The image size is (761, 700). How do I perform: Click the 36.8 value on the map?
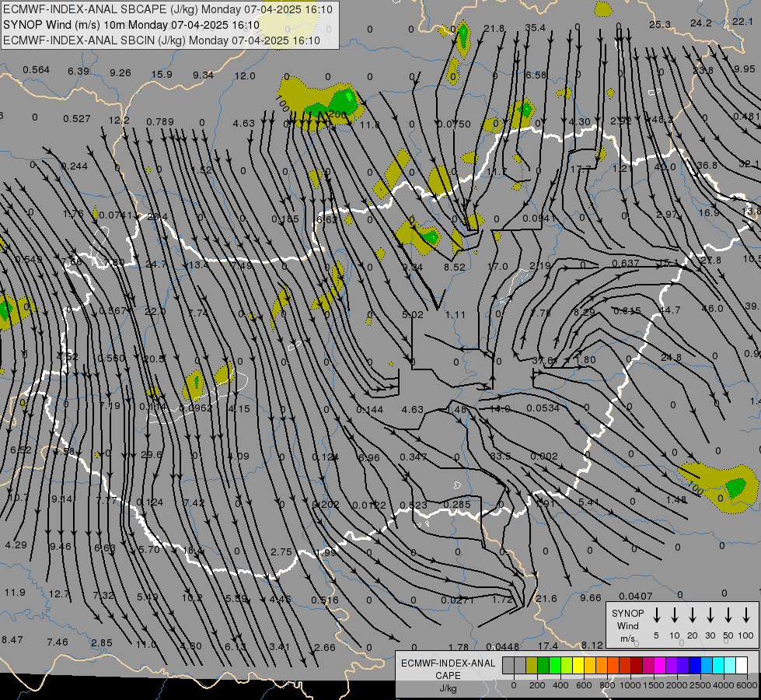point(707,165)
